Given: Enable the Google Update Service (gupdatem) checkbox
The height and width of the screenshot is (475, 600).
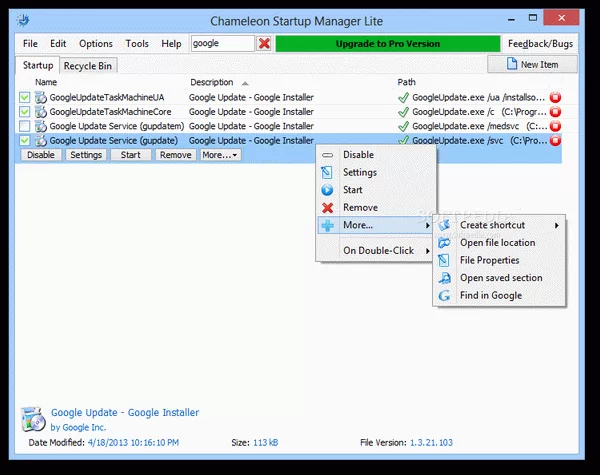Looking at the screenshot, I should (25, 127).
